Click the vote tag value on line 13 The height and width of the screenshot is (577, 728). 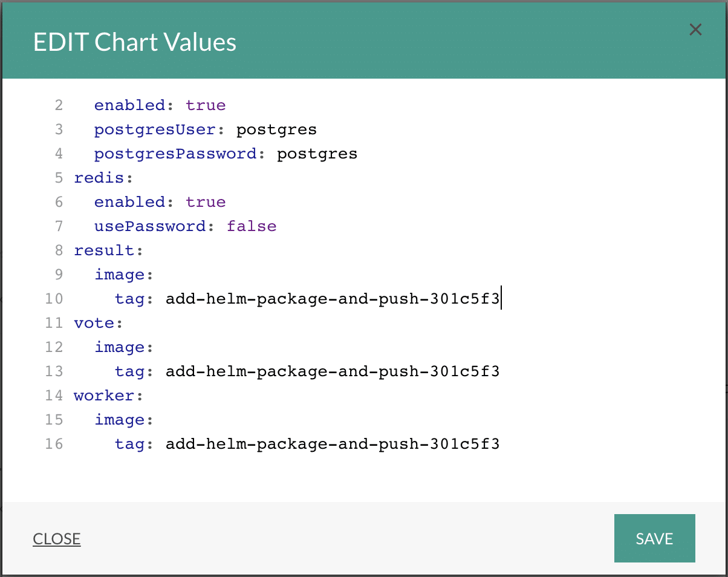tap(333, 371)
